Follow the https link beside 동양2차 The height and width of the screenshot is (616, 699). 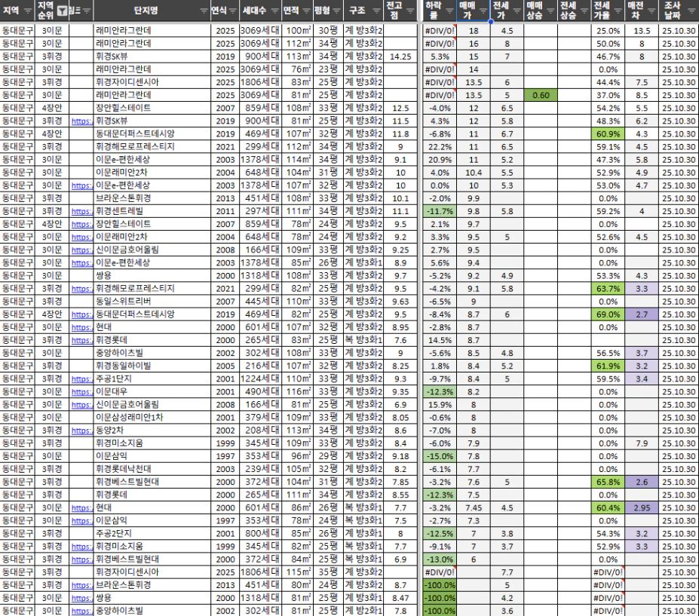point(81,430)
